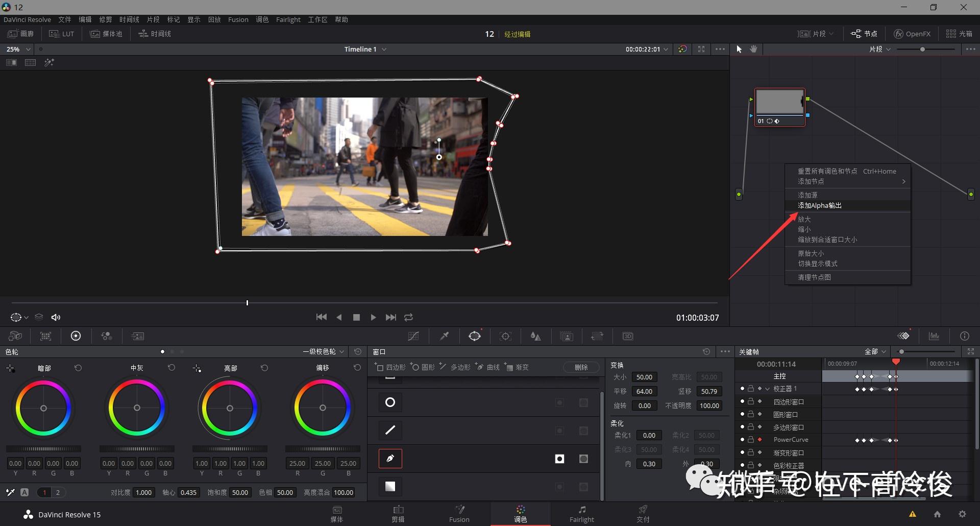The width and height of the screenshot is (980, 526).
Task: Open the OpenFX panel button
Action: pyautogui.click(x=912, y=34)
